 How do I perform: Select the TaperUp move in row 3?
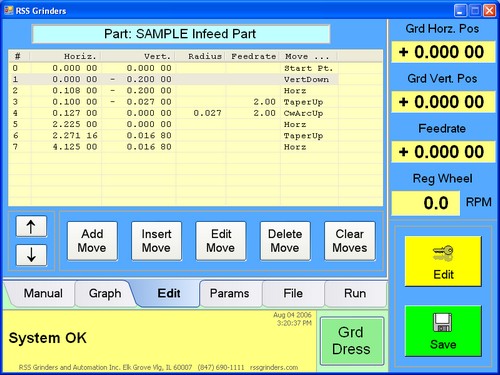pos(173,102)
